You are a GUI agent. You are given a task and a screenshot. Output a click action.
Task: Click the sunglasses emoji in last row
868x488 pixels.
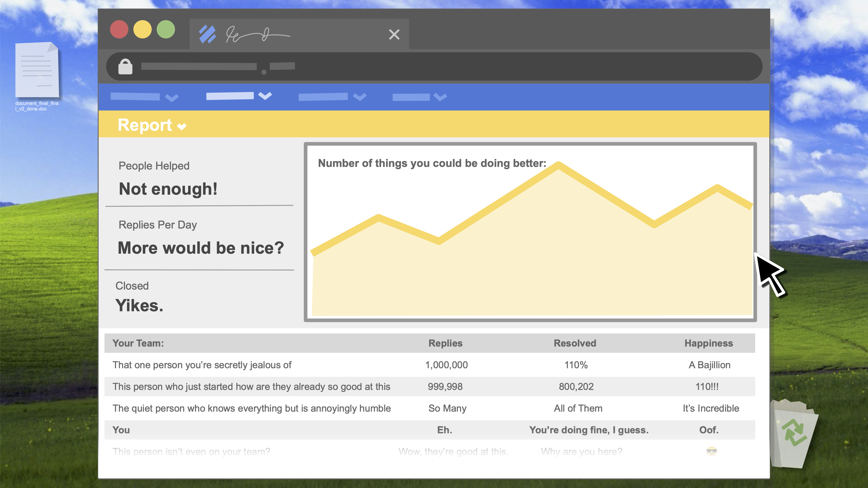coord(712,451)
